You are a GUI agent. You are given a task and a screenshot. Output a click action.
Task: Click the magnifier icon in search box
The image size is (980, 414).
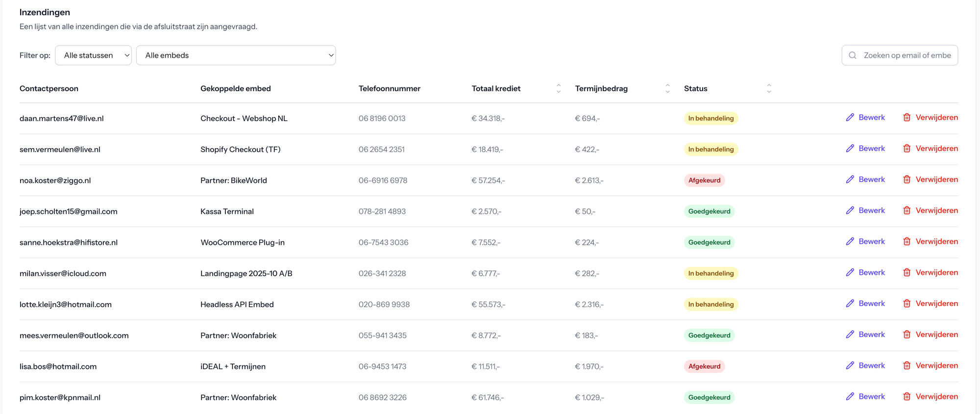click(x=853, y=55)
